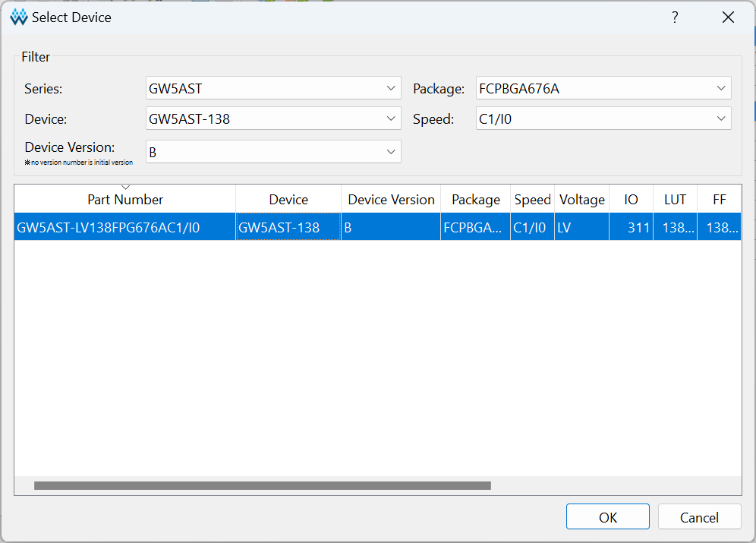The height and width of the screenshot is (543, 756).
Task: Click the LUT column header
Action: coord(675,199)
